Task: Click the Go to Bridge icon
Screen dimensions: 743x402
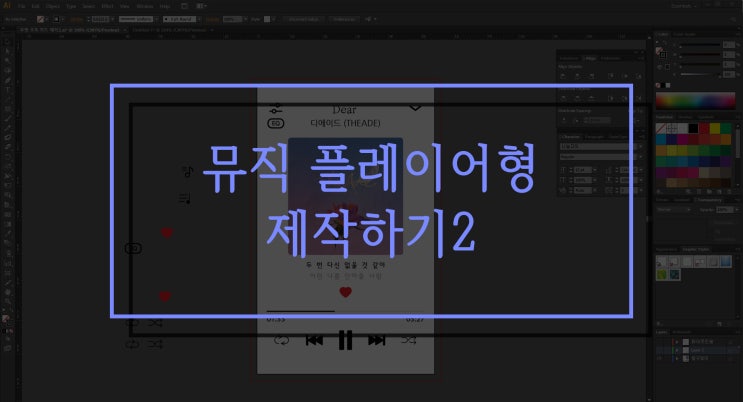Action: (x=184, y=6)
